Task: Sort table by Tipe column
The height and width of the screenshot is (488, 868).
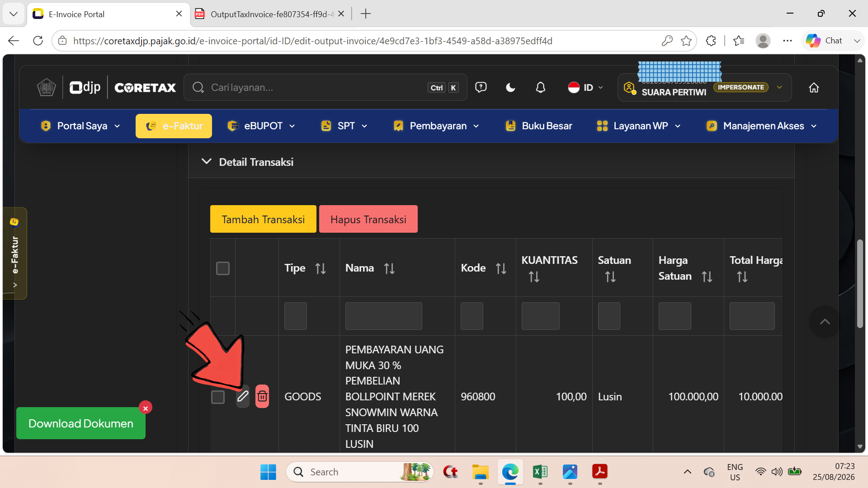Action: [321, 268]
